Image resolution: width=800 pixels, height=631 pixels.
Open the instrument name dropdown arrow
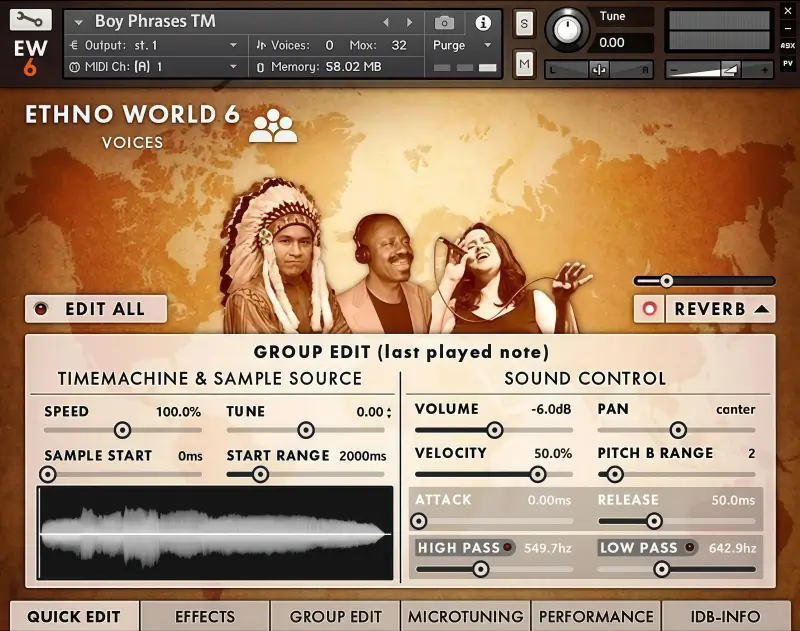coord(78,22)
